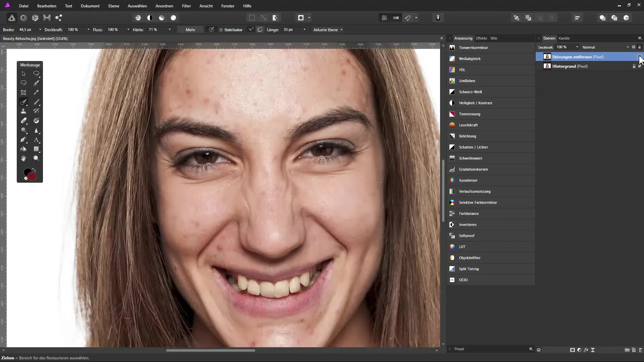Image resolution: width=644 pixels, height=362 pixels.
Task: Select the Crop tool
Action: [23, 93]
